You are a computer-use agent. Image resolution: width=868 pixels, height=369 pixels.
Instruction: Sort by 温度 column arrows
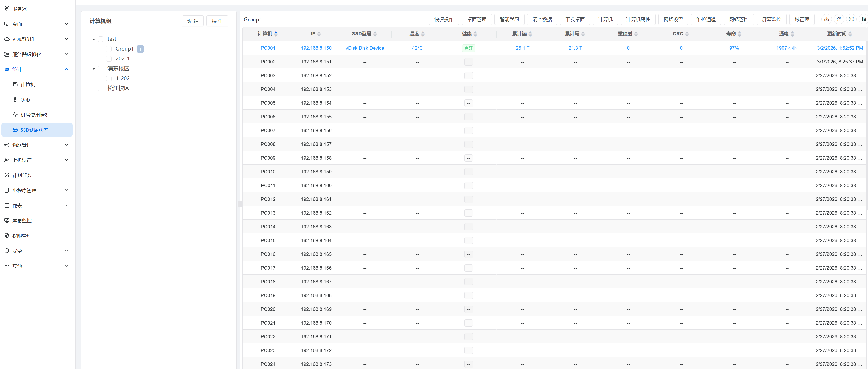(x=423, y=34)
